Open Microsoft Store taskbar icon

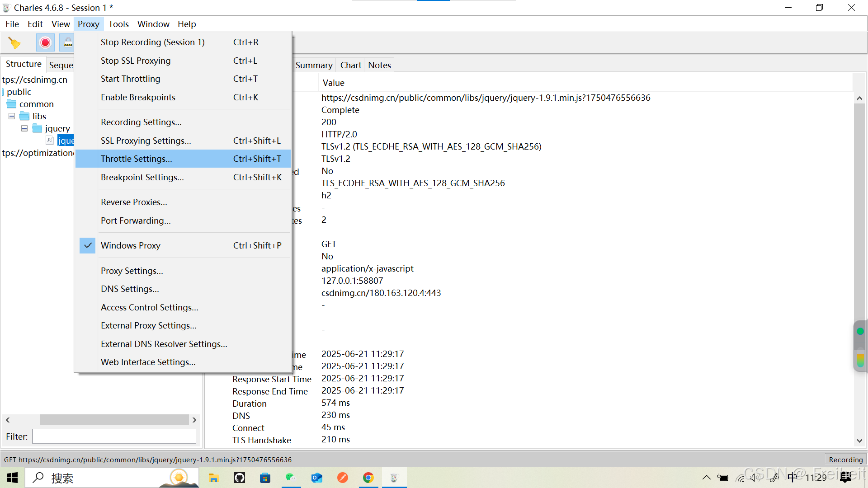point(265,478)
